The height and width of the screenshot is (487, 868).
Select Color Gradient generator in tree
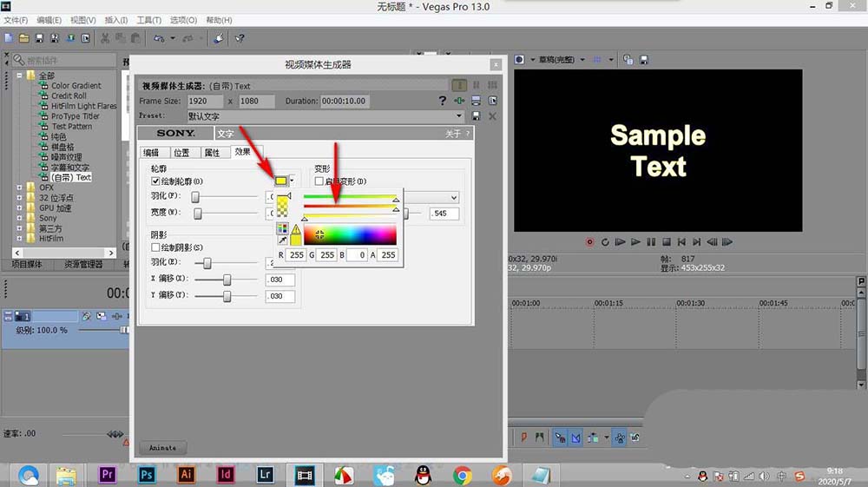(x=76, y=86)
